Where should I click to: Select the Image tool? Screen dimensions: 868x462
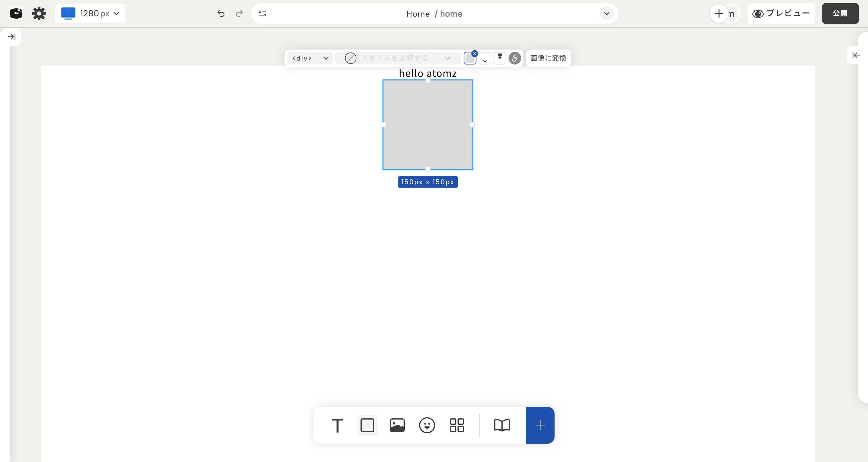click(397, 425)
